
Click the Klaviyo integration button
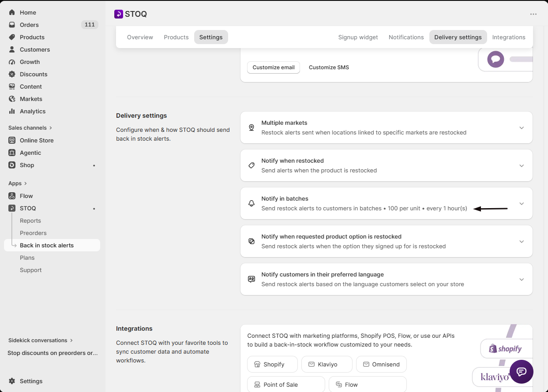coord(327,364)
